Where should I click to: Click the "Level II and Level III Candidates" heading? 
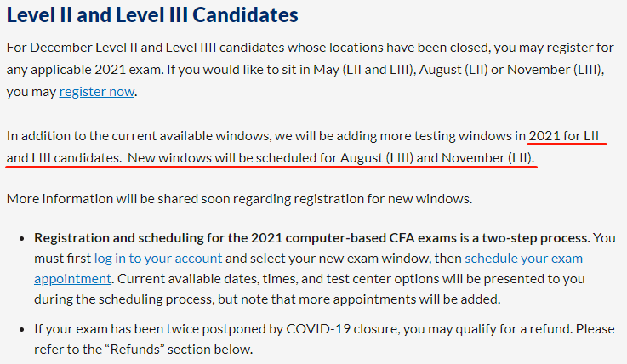(x=152, y=15)
